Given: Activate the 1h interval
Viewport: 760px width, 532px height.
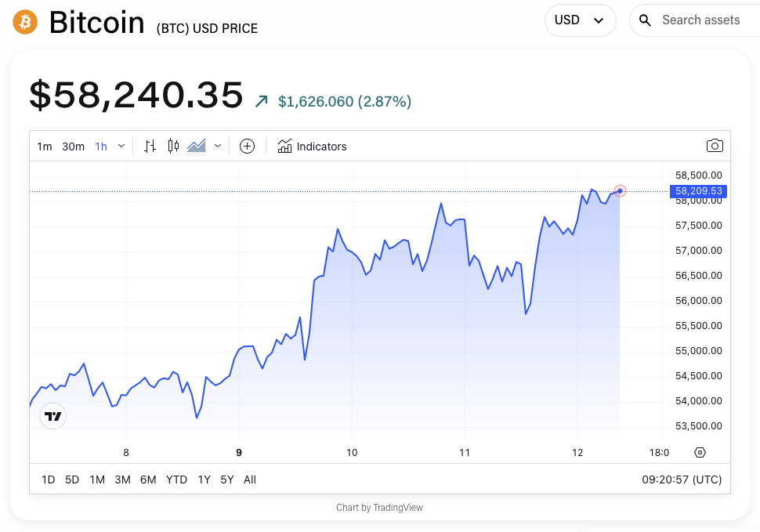Looking at the screenshot, I should (x=100, y=146).
